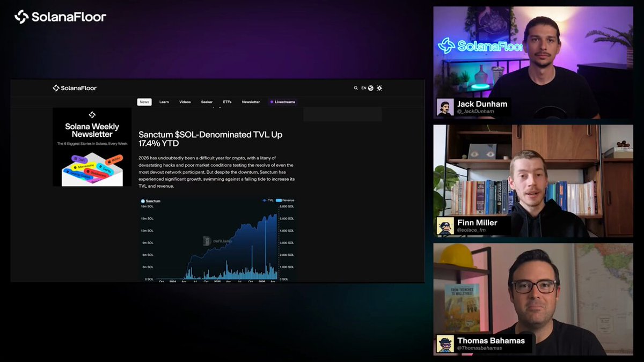Toggle the TVL series in chart legend

tap(268, 200)
